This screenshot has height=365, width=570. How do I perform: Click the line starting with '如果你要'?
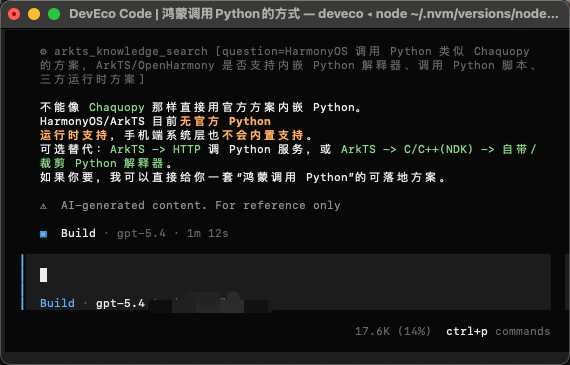click(243, 177)
